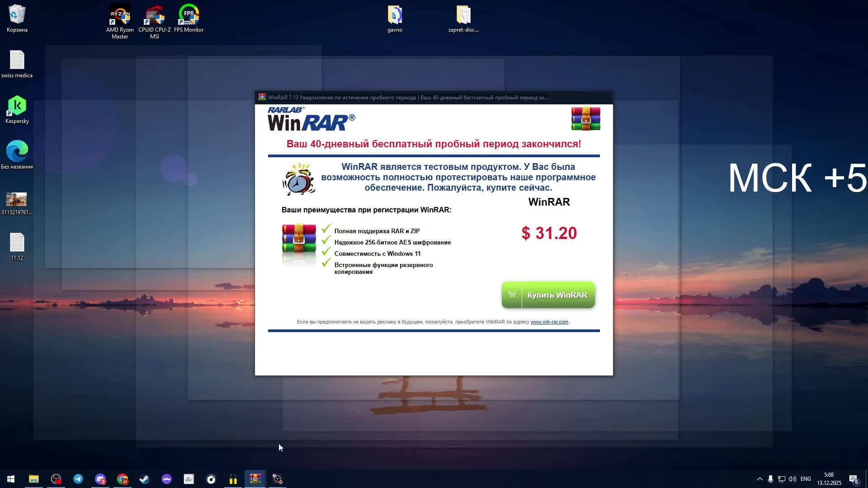Click the green Купить WinRAR button
868x488 pixels.
click(548, 295)
